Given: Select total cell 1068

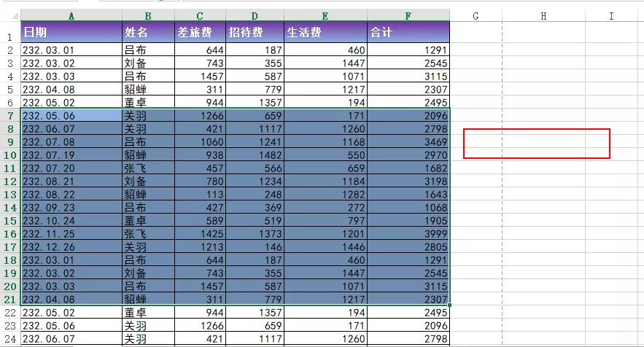Looking at the screenshot, I should pos(408,208).
